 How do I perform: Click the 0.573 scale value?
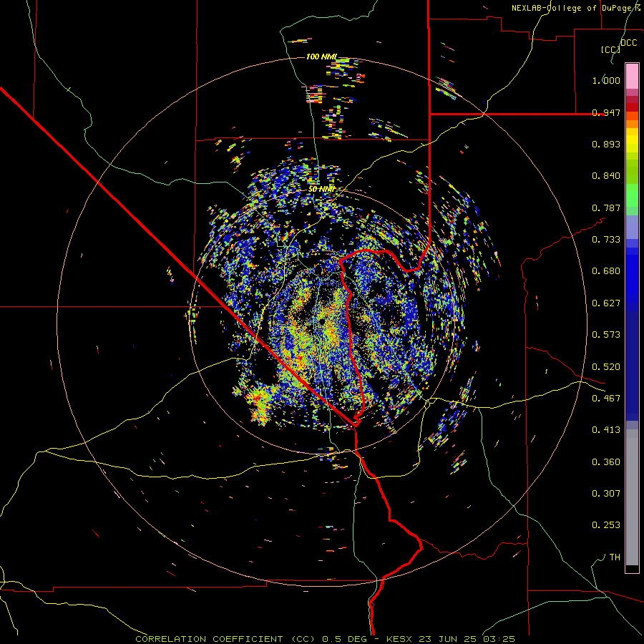pyautogui.click(x=606, y=335)
